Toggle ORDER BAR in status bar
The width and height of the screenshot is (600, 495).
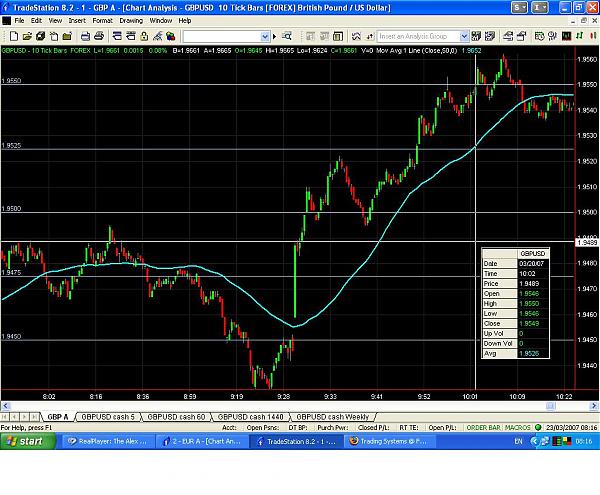pyautogui.click(x=483, y=427)
